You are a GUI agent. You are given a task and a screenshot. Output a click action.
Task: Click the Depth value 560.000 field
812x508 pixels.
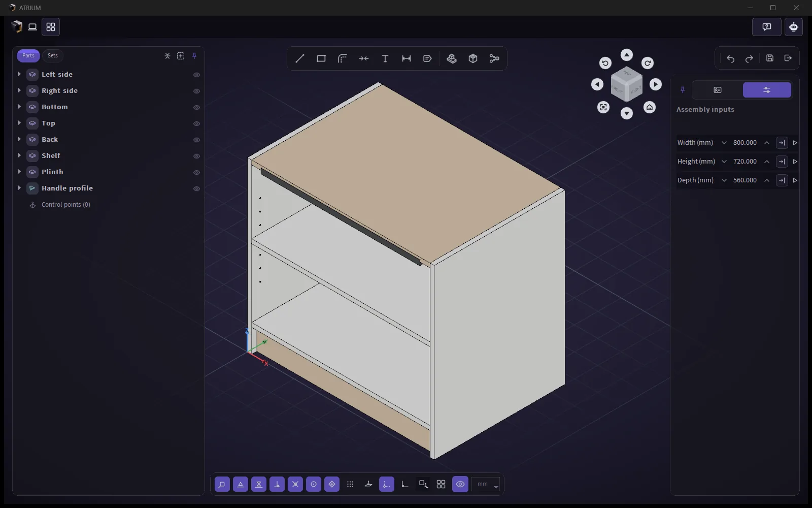[x=745, y=180]
